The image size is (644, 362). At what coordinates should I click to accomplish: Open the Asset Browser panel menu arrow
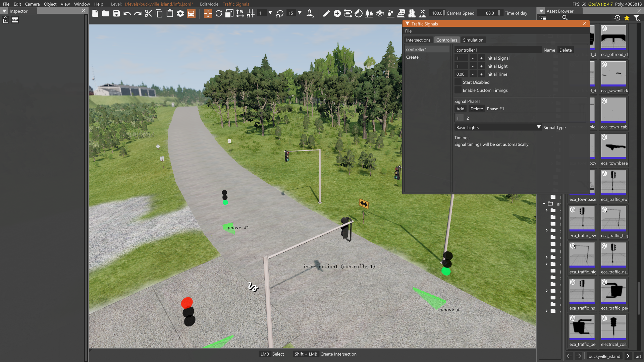click(x=541, y=11)
